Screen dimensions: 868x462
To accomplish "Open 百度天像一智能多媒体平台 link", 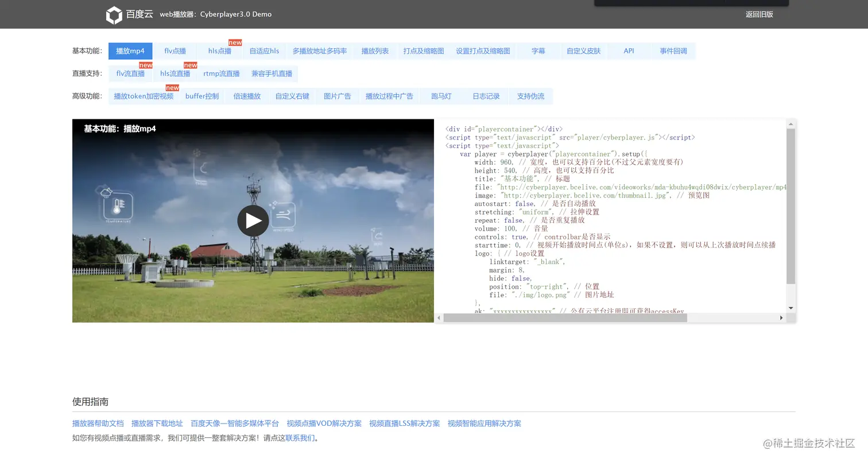I will tap(235, 424).
